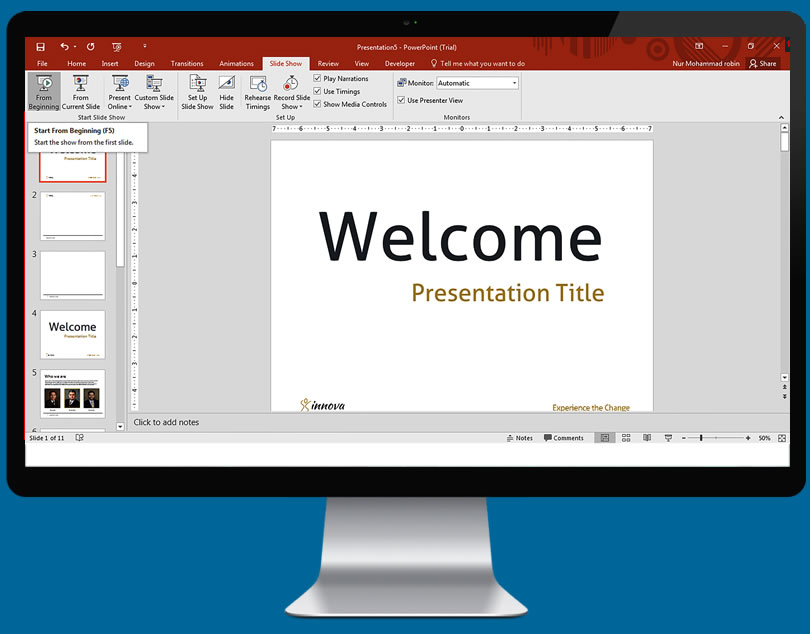Image resolution: width=810 pixels, height=634 pixels.
Task: Toggle the Play Narrations checkbox
Action: [x=318, y=79]
